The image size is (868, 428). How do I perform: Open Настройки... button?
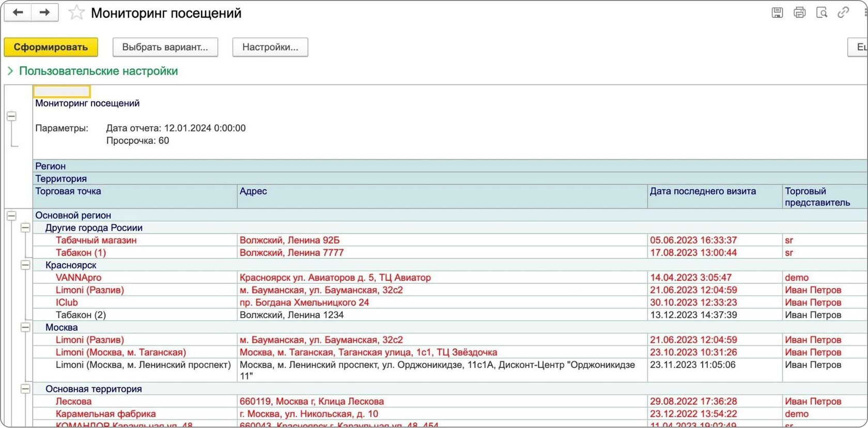click(270, 47)
